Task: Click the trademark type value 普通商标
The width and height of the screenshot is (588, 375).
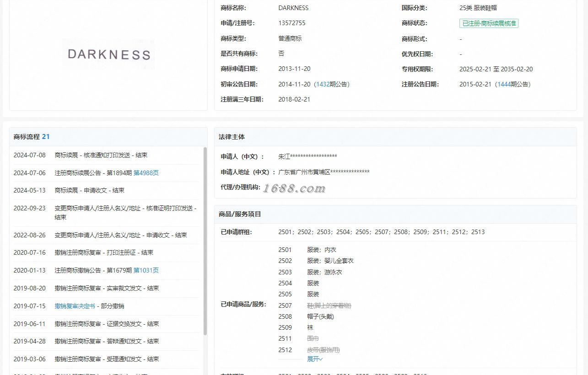Action: (290, 38)
